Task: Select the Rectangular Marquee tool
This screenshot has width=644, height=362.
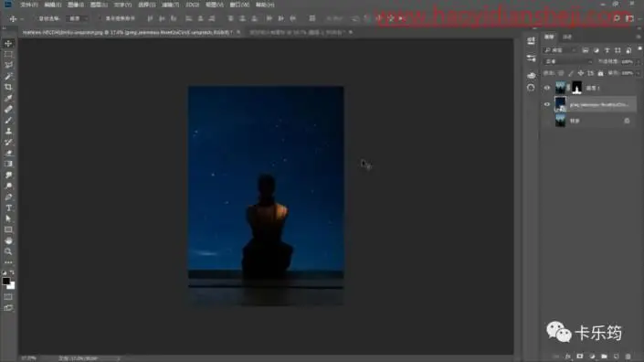Action: 8,54
